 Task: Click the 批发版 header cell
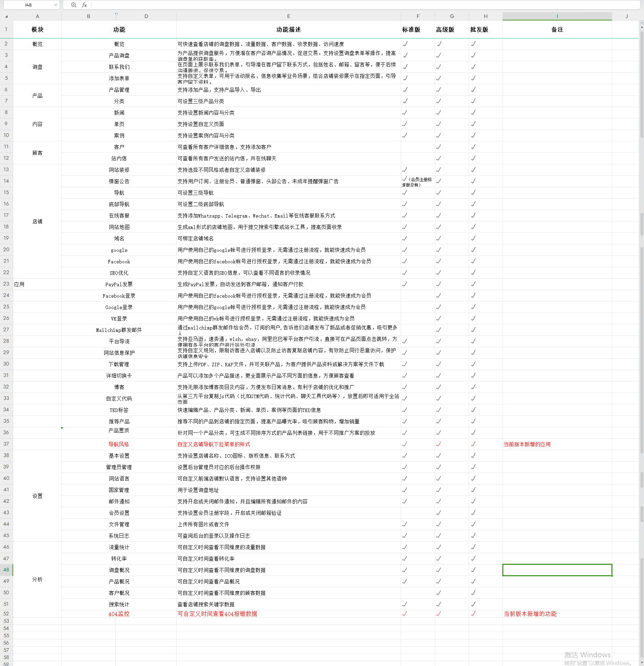486,29
